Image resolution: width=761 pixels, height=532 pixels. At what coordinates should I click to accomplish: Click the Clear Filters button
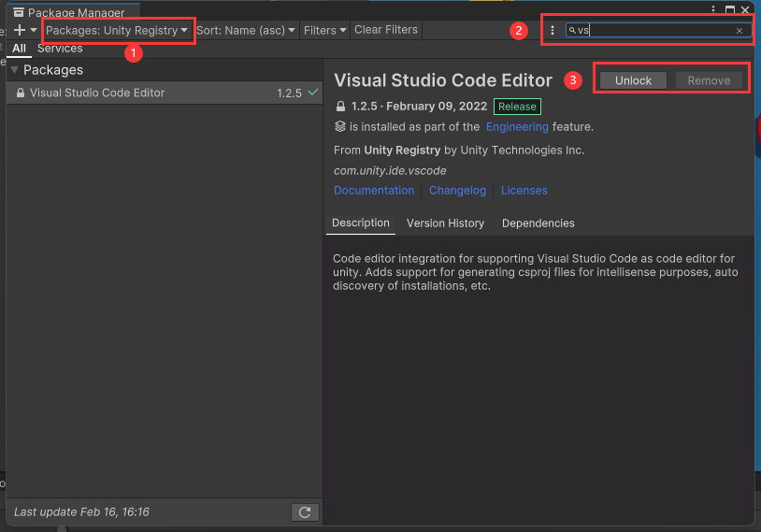pos(386,30)
